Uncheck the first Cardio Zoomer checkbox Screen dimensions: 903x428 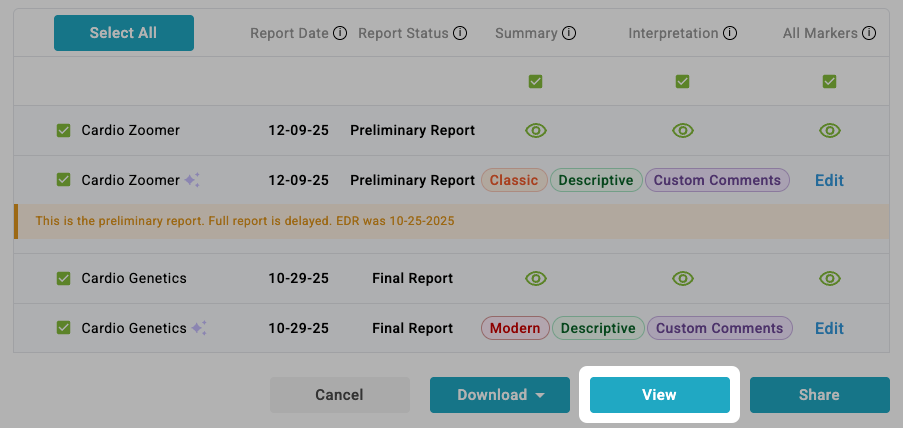click(x=64, y=130)
